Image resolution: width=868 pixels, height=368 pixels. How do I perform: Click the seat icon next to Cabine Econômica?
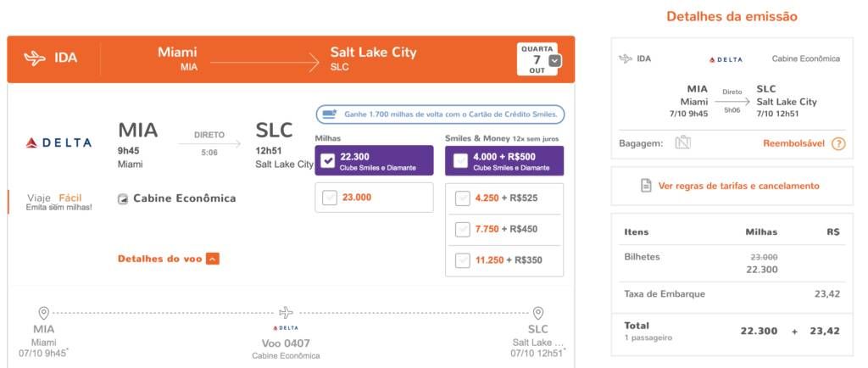coord(123,198)
